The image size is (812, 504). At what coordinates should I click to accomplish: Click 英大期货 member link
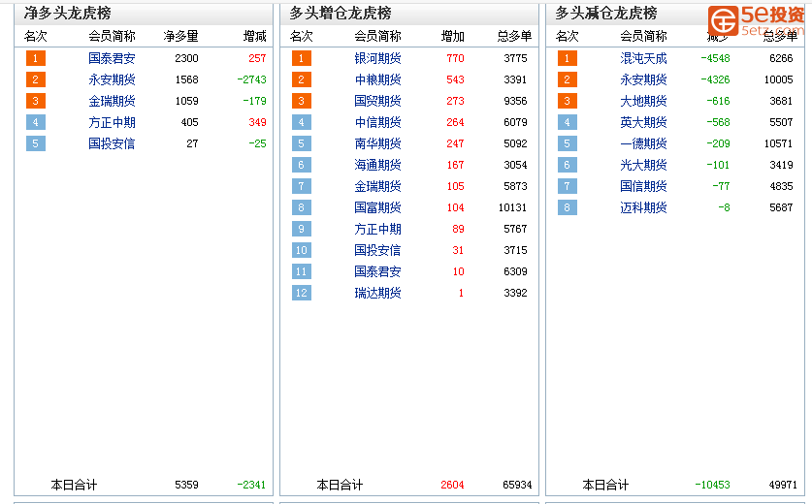[644, 123]
